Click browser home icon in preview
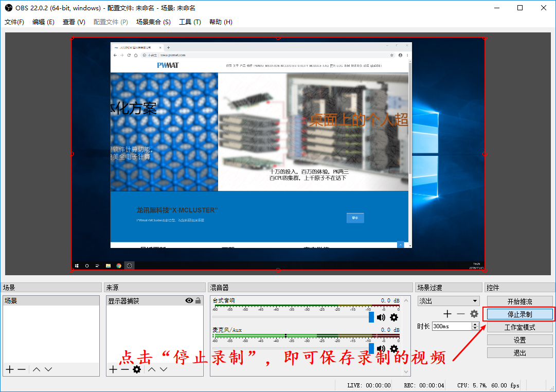Screen dimensions: 556x392 (136, 56)
